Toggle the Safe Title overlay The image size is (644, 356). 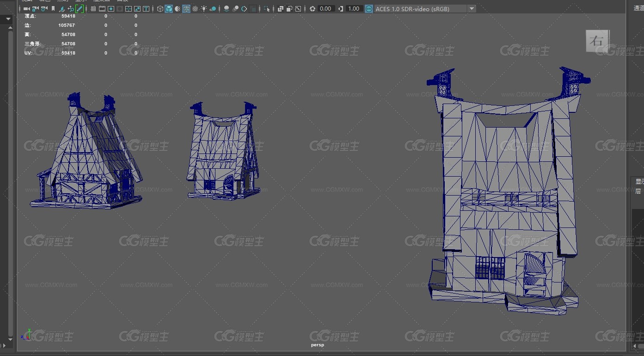146,9
